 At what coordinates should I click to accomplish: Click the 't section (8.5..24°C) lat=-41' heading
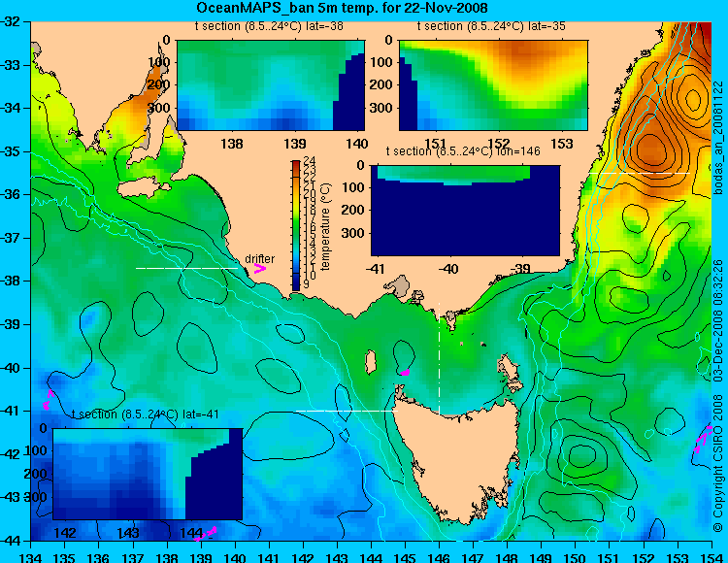(146, 414)
